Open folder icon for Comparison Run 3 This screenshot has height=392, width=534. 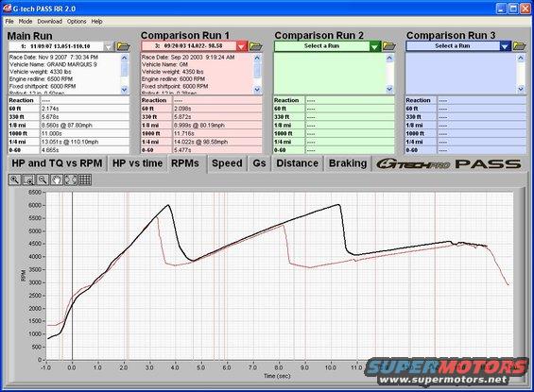coord(520,46)
